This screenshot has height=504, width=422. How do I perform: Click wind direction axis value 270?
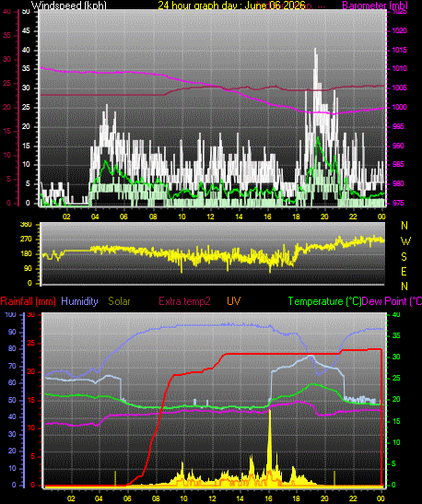pyautogui.click(x=26, y=240)
